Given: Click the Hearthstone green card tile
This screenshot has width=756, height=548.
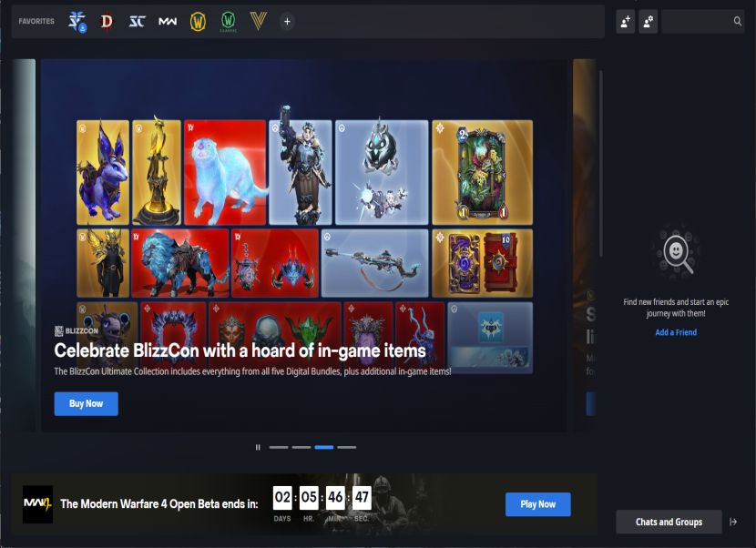Looking at the screenshot, I should [x=482, y=172].
